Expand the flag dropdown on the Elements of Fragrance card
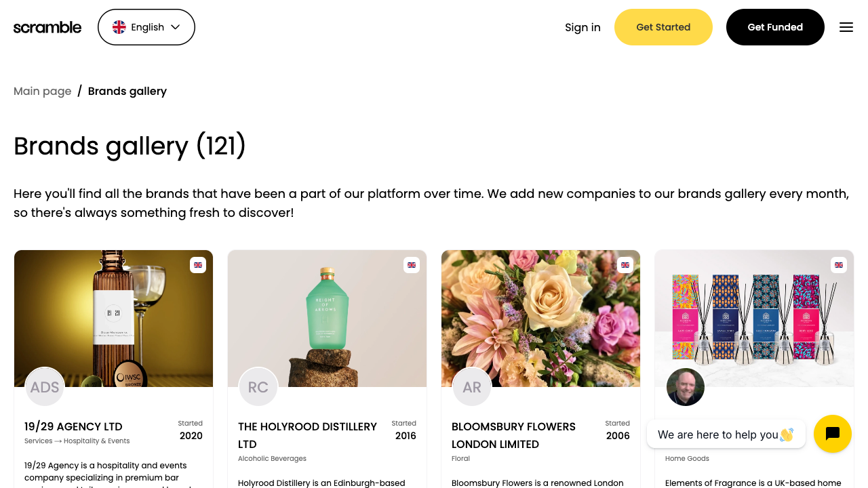The height and width of the screenshot is (488, 868). 839,265
